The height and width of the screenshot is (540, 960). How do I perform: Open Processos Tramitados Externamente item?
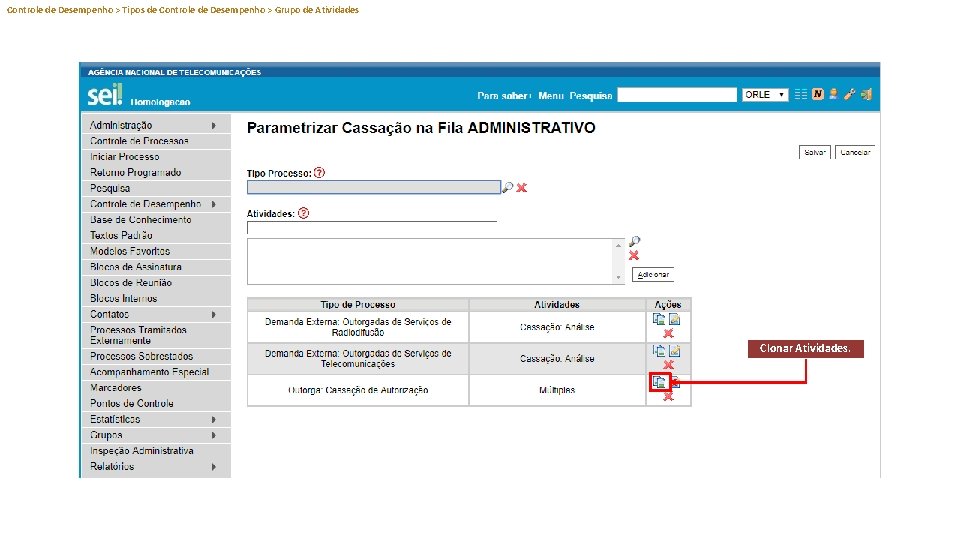(x=156, y=336)
